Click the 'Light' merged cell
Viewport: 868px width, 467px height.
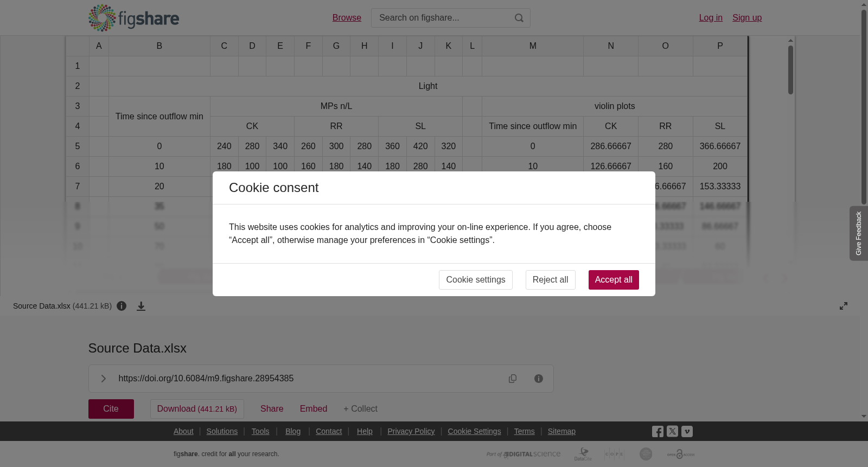pos(428,86)
